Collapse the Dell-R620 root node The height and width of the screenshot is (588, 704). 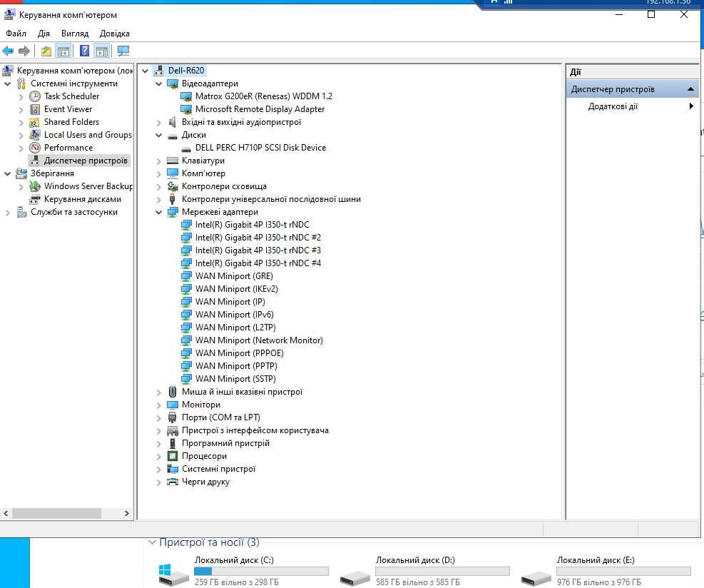[x=145, y=71]
